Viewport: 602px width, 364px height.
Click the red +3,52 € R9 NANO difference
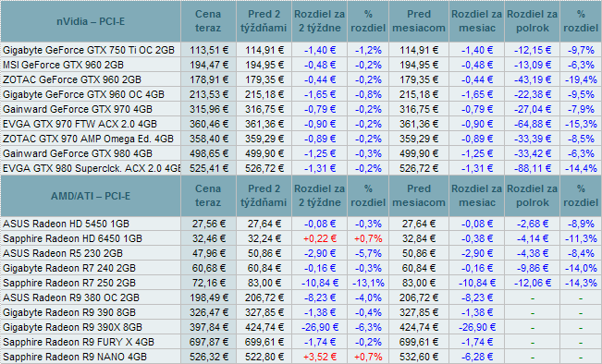pyautogui.click(x=319, y=358)
